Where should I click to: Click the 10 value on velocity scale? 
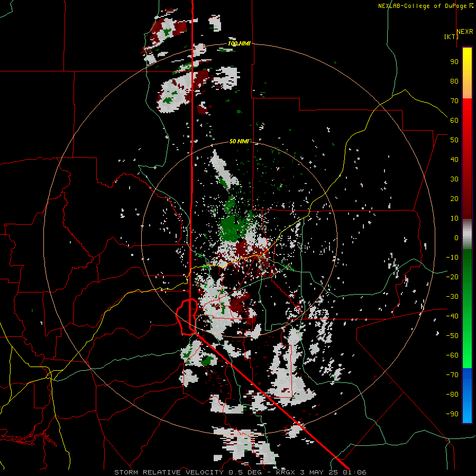pos(454,218)
